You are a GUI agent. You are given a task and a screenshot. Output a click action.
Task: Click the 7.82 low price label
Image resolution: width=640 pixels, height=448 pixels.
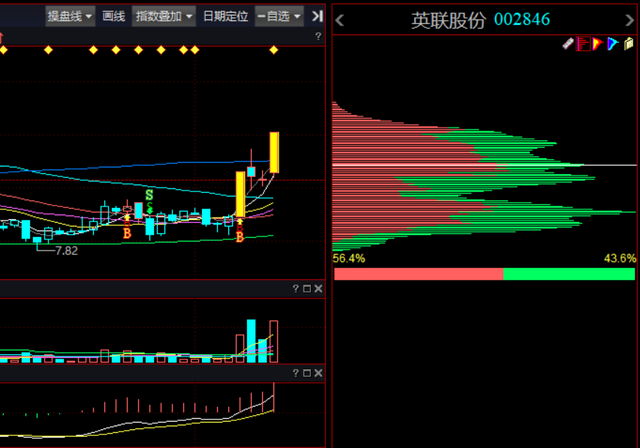pos(67,251)
